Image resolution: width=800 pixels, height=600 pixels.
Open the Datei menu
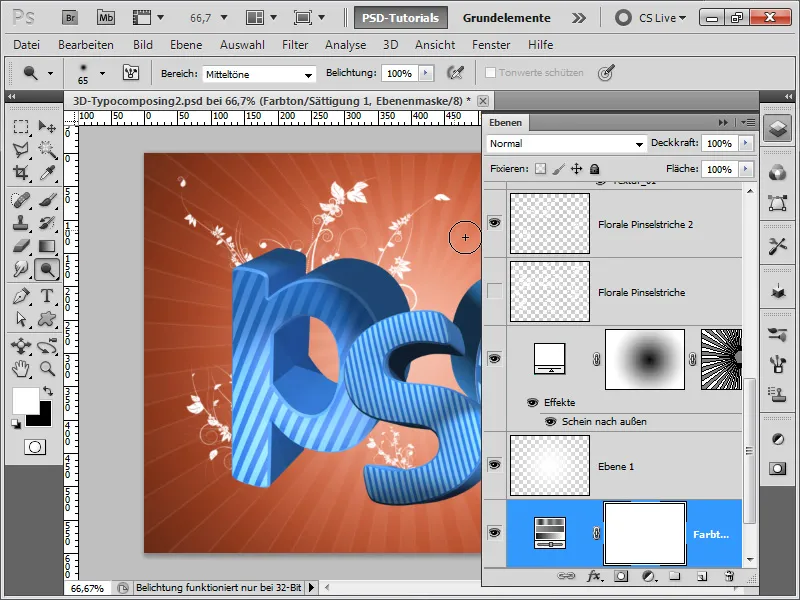(27, 45)
